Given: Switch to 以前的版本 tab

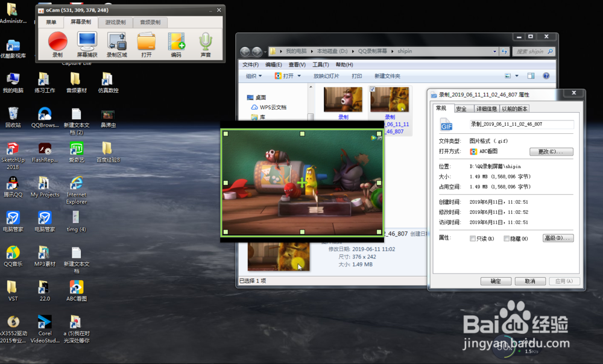Looking at the screenshot, I should point(514,108).
